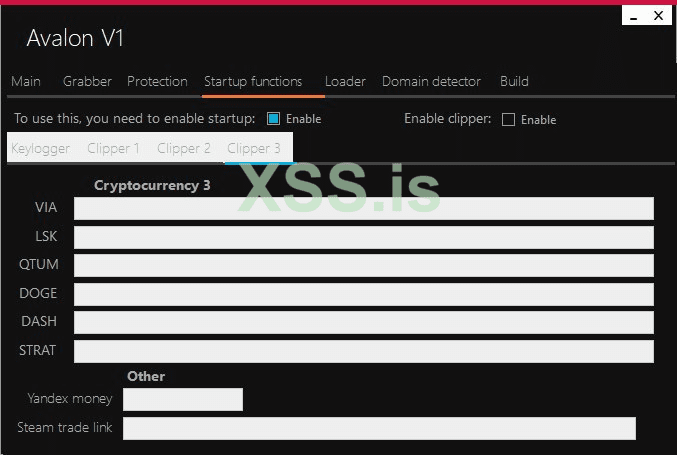Switch to the Grabber tab
This screenshot has width=677, height=455.
coord(87,81)
